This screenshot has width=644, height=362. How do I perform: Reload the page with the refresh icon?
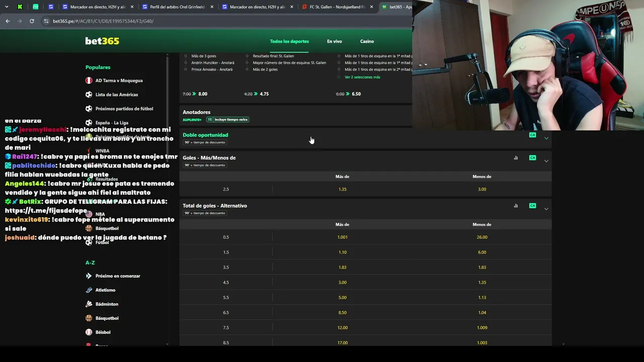(x=32, y=21)
